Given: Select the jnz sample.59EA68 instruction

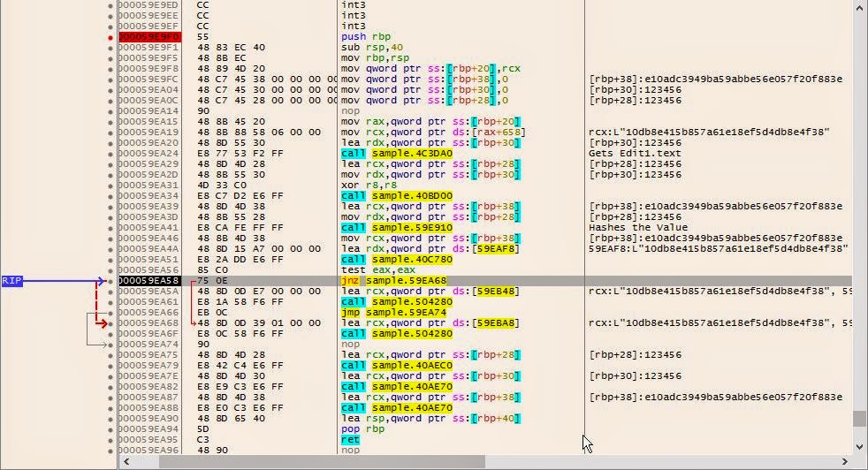Looking at the screenshot, I should pos(393,281).
